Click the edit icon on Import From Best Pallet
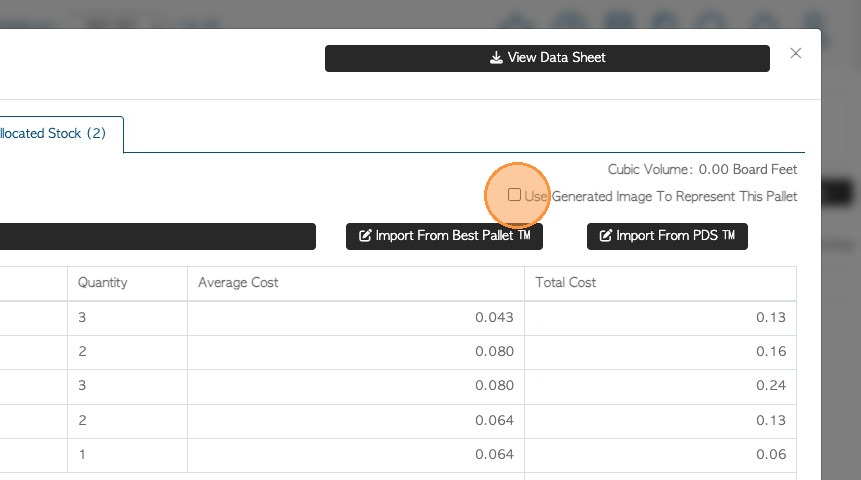 pos(365,236)
